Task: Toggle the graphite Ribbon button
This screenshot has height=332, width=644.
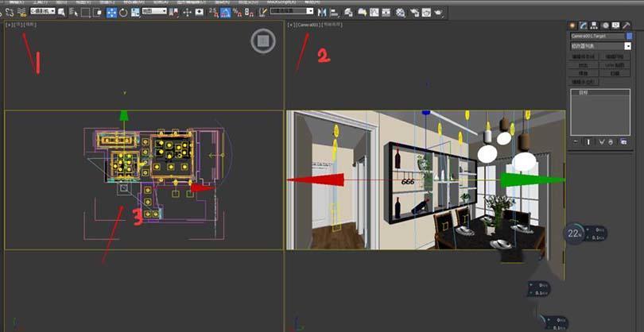Action: (x=362, y=13)
